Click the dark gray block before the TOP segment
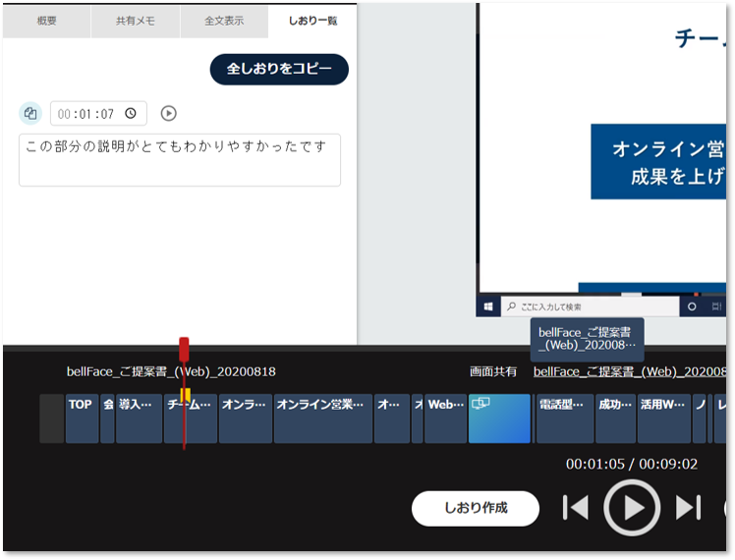This screenshot has width=735, height=560. click(51, 419)
